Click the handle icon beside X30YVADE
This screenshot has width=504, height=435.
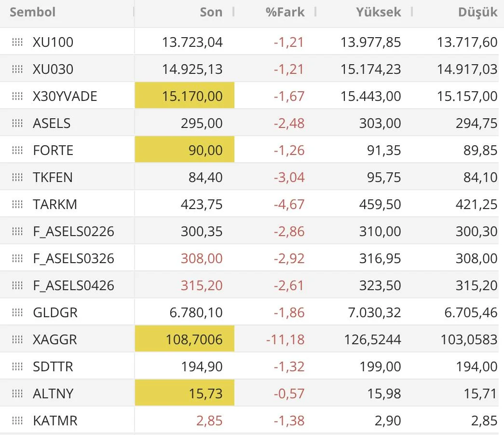[x=17, y=96]
